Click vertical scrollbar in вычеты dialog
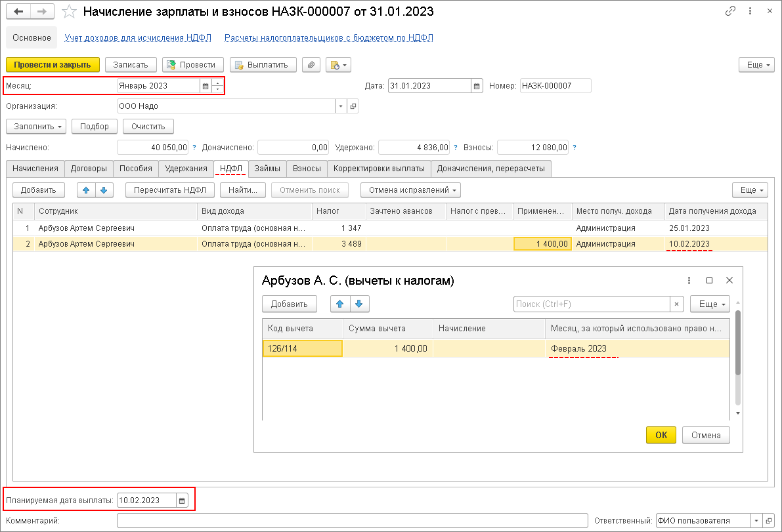This screenshot has width=782, height=532. (738, 342)
